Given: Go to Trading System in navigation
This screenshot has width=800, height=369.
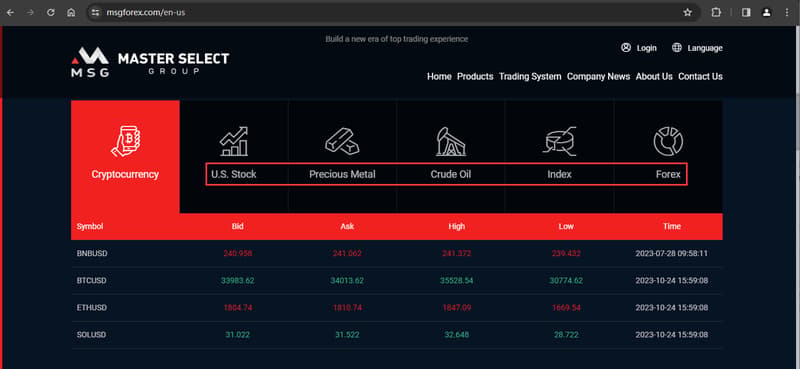Looking at the screenshot, I should click(530, 77).
